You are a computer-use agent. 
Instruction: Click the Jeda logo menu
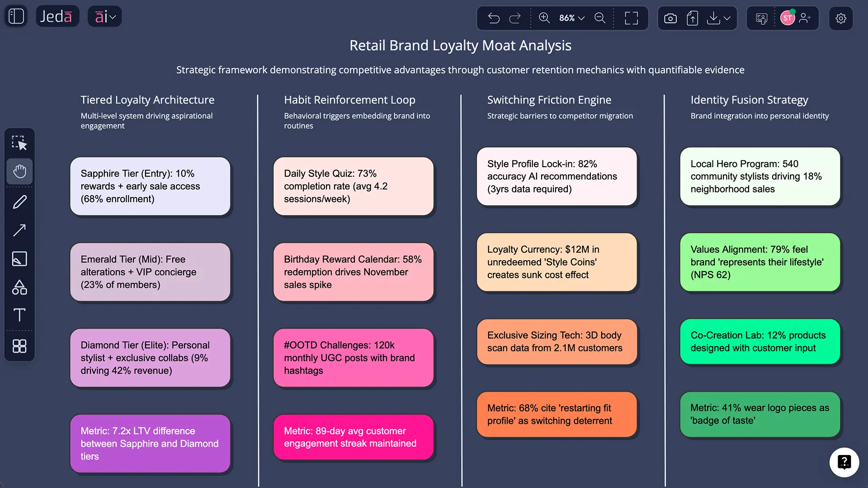[x=57, y=16]
